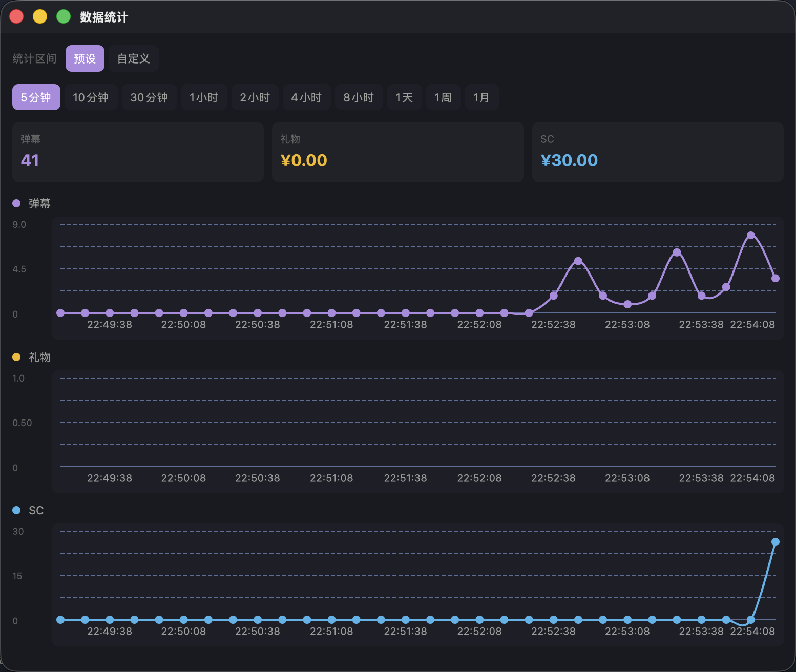Click the yellow minimize traffic light

[x=39, y=16]
